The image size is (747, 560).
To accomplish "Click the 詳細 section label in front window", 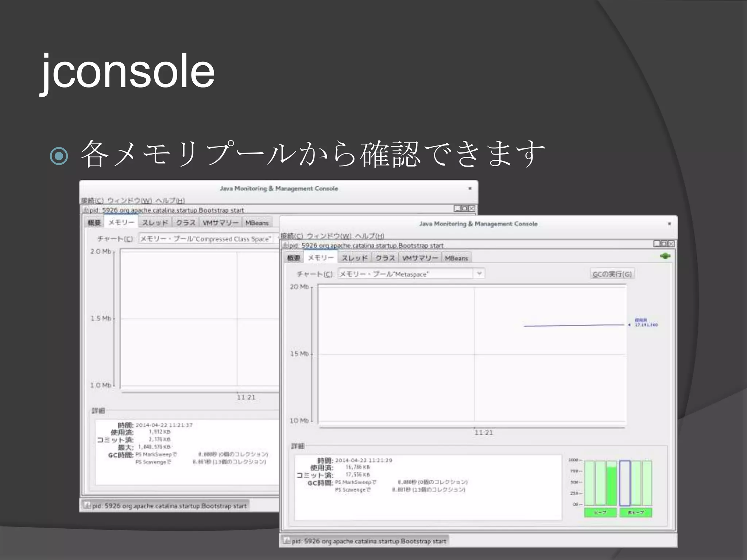I will click(297, 446).
